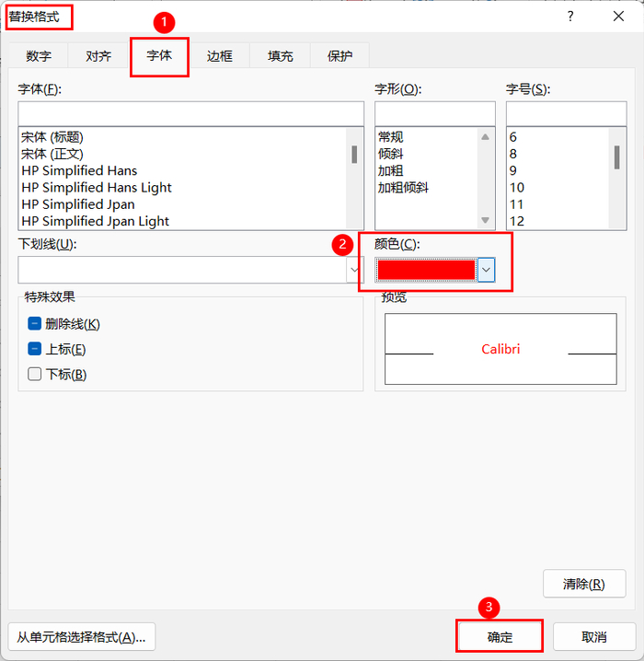Click font list scrollbar thumb
644x661 pixels.
(x=354, y=155)
